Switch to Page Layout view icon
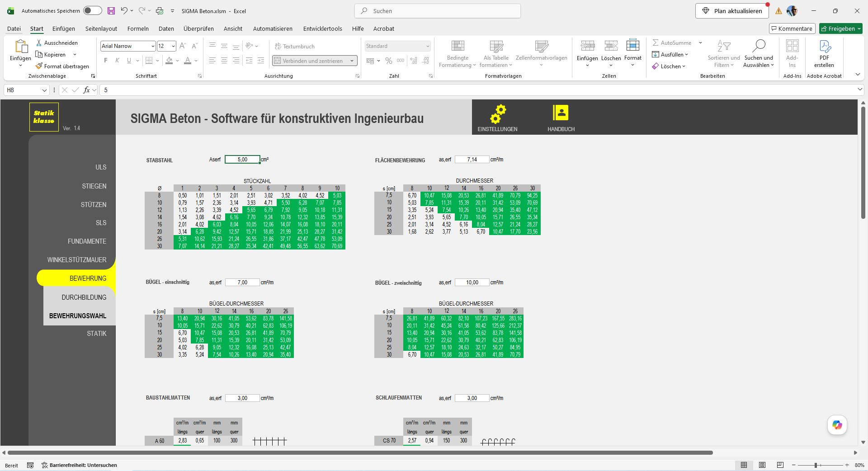This screenshot has width=868, height=471. [762, 465]
